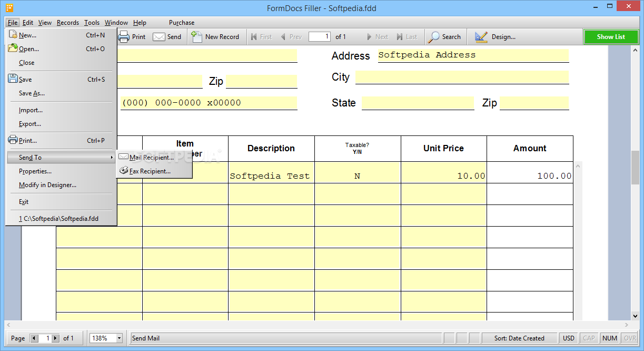Open Design mode via ruler icon

point(481,37)
